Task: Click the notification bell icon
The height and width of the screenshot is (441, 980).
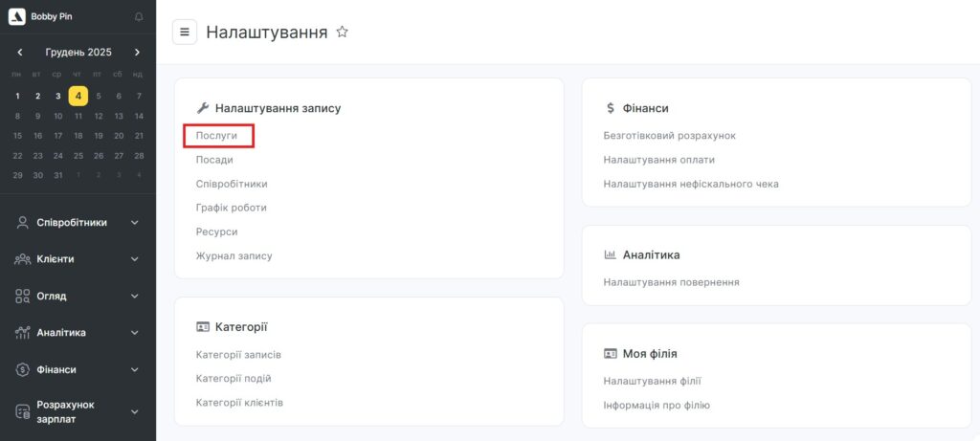Action: [x=139, y=16]
